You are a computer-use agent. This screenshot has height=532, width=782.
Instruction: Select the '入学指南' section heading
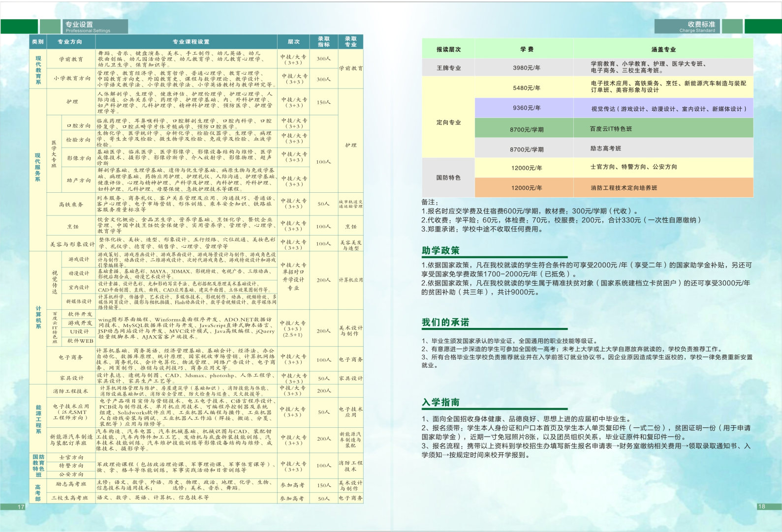tap(440, 402)
